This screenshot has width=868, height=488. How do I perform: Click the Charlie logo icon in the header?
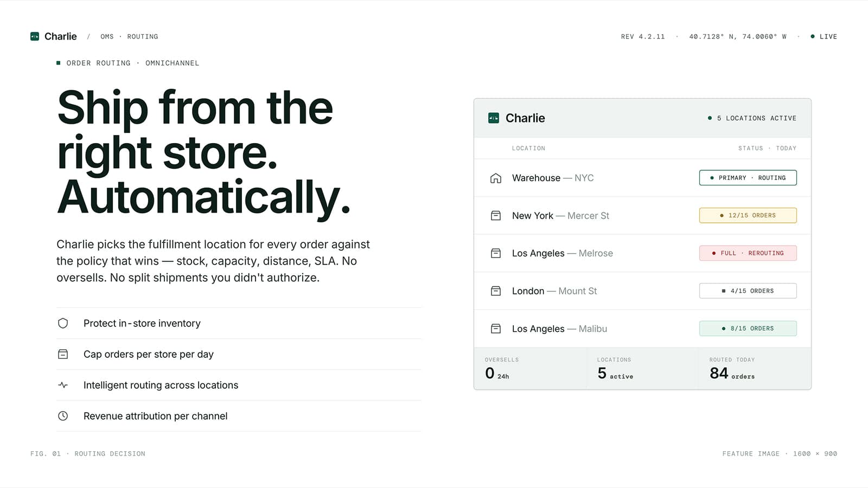tap(35, 36)
